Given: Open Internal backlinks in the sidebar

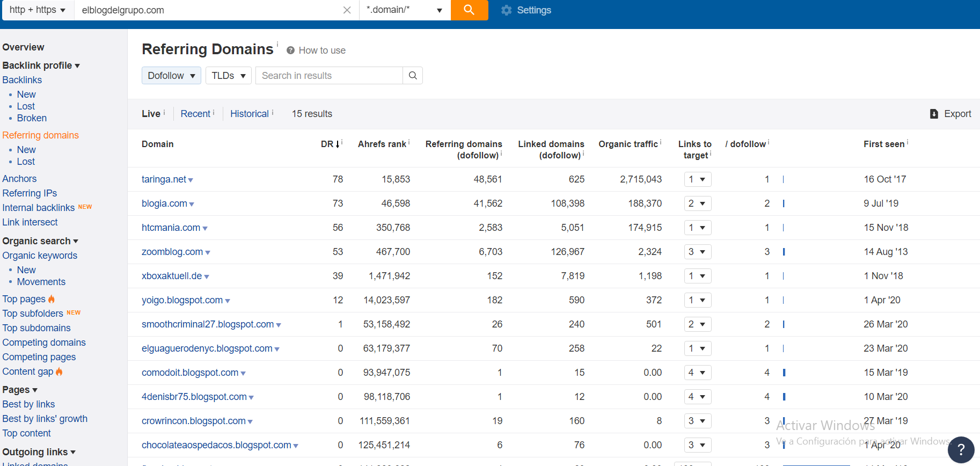Looking at the screenshot, I should coord(39,208).
